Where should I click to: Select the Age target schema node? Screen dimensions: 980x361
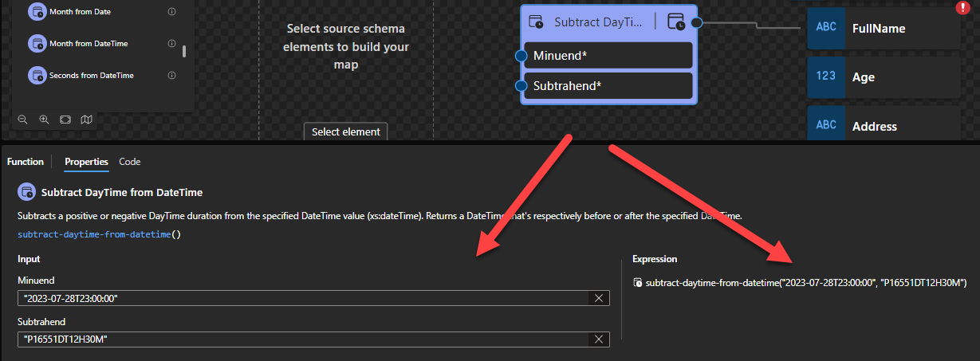point(884,77)
